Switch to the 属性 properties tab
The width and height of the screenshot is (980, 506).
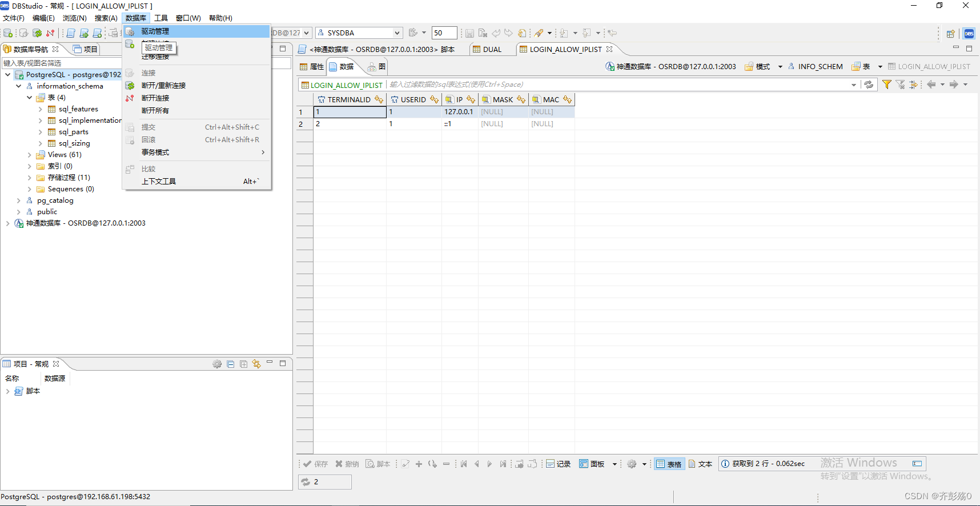[312, 67]
